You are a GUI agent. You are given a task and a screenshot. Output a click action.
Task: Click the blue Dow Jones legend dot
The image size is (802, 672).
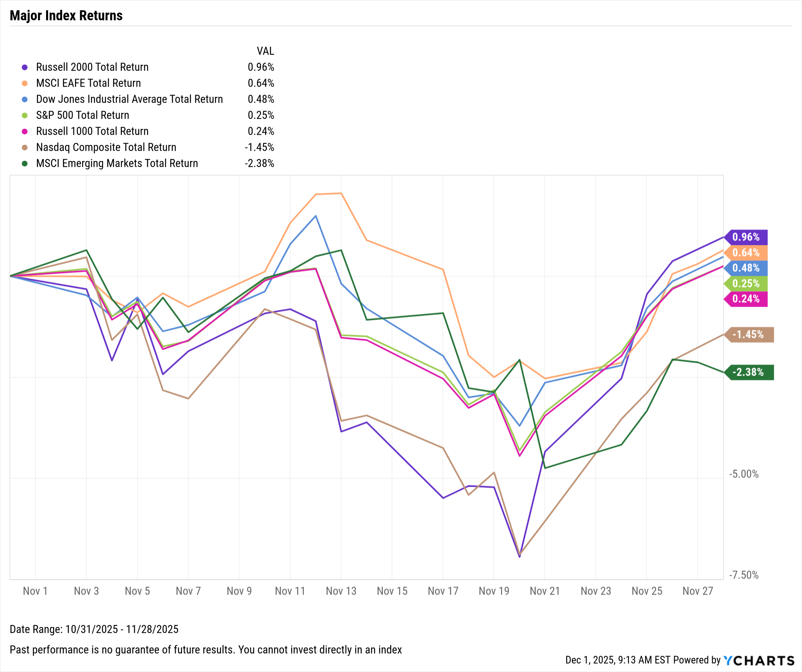(25, 99)
